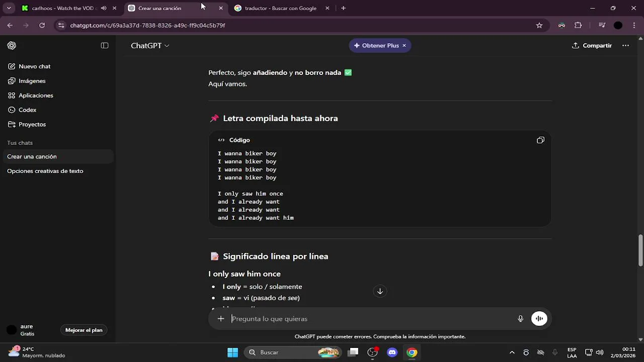Open the browser tab search dropdown
Image resolution: width=644 pixels, height=362 pixels.
pos(9,9)
